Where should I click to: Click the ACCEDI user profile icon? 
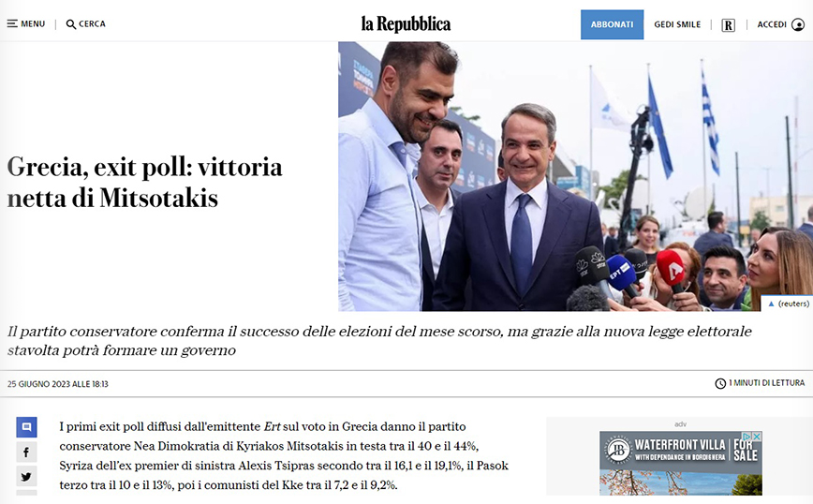tap(798, 24)
